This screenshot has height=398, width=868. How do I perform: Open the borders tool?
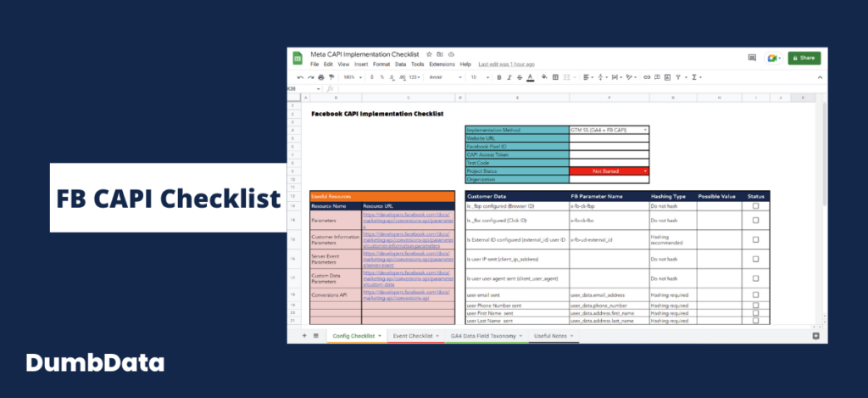coord(555,77)
